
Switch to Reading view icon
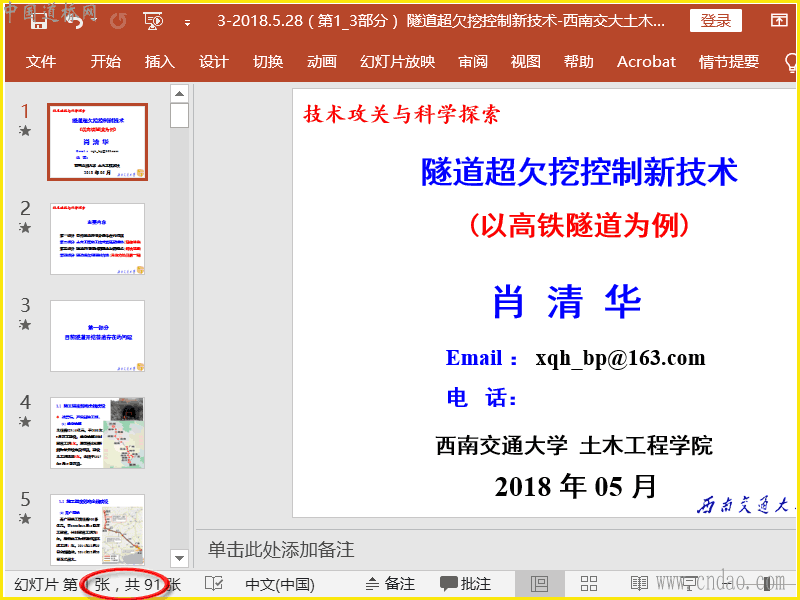point(639,584)
